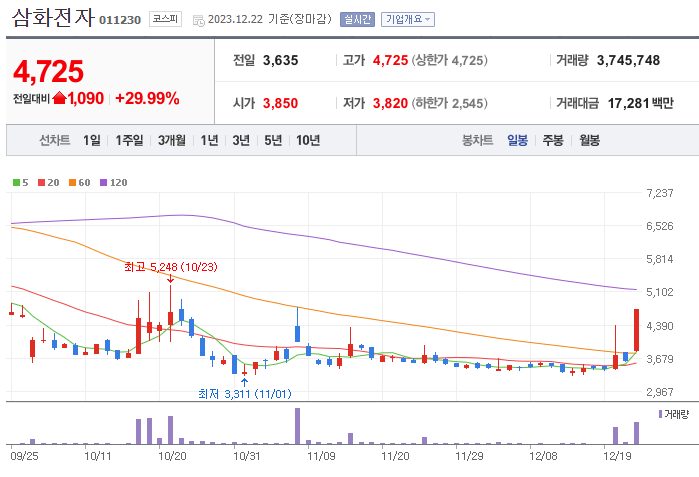Click the 최고 5,248 (10/23) high marker

(171, 267)
